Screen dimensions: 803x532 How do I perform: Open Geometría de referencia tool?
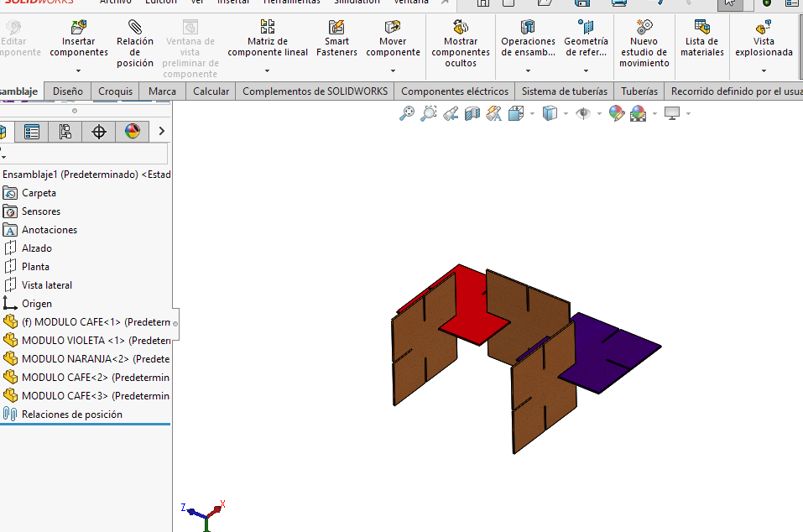tap(586, 39)
